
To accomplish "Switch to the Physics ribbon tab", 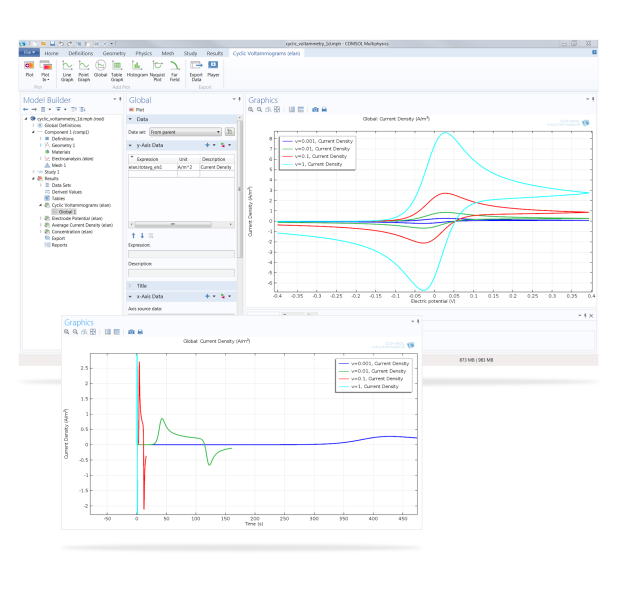I will coord(144,53).
